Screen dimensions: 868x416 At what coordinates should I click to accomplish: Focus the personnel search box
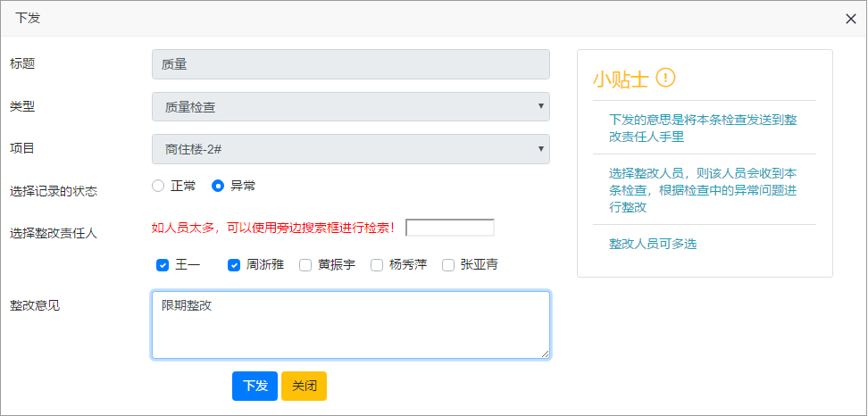(x=450, y=228)
